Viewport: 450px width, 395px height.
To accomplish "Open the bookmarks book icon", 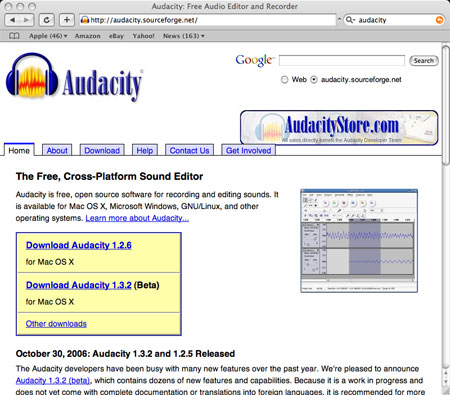I will [14, 36].
